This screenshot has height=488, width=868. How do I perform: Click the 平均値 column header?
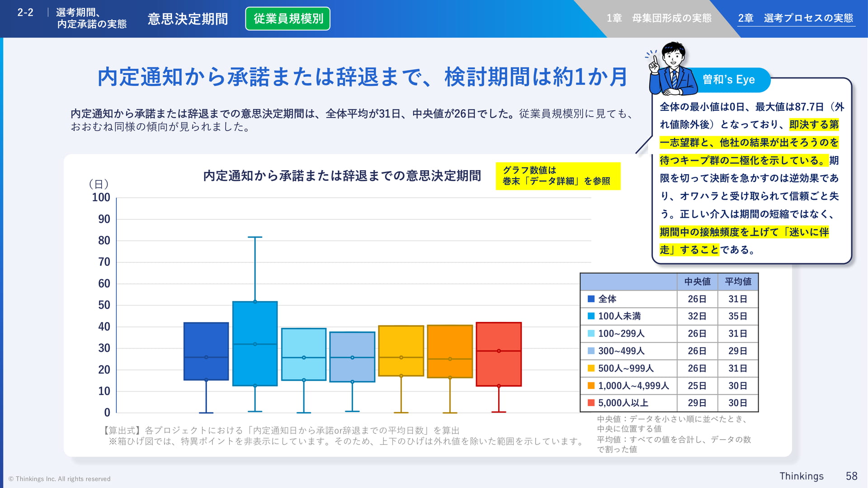738,281
